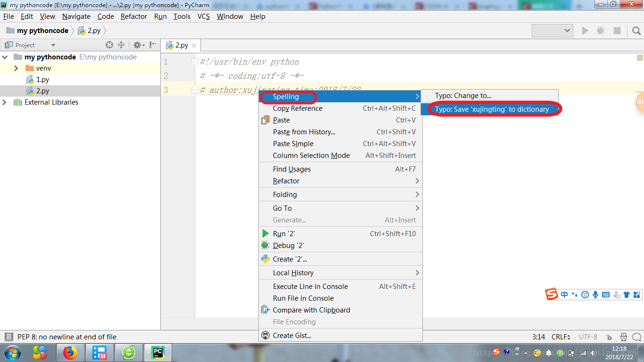This screenshot has width=644, height=362.
Task: Choose Paste from History...
Action: coord(340,132)
